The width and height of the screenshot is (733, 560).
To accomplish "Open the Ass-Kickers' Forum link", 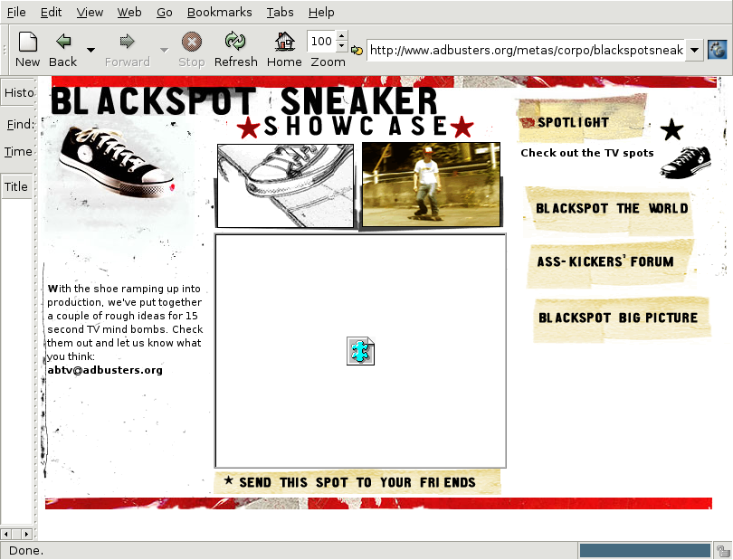I will (604, 262).
